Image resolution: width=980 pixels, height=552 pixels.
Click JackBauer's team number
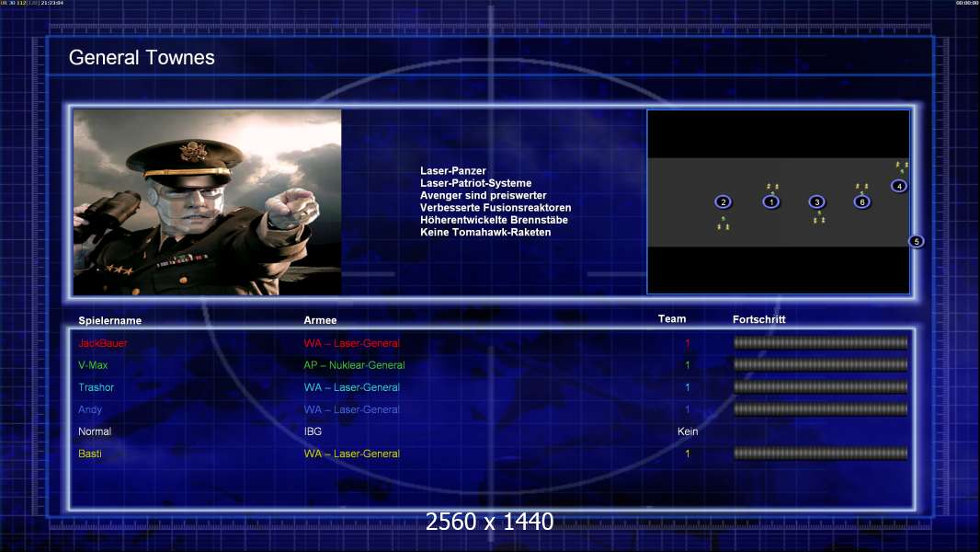(x=688, y=343)
